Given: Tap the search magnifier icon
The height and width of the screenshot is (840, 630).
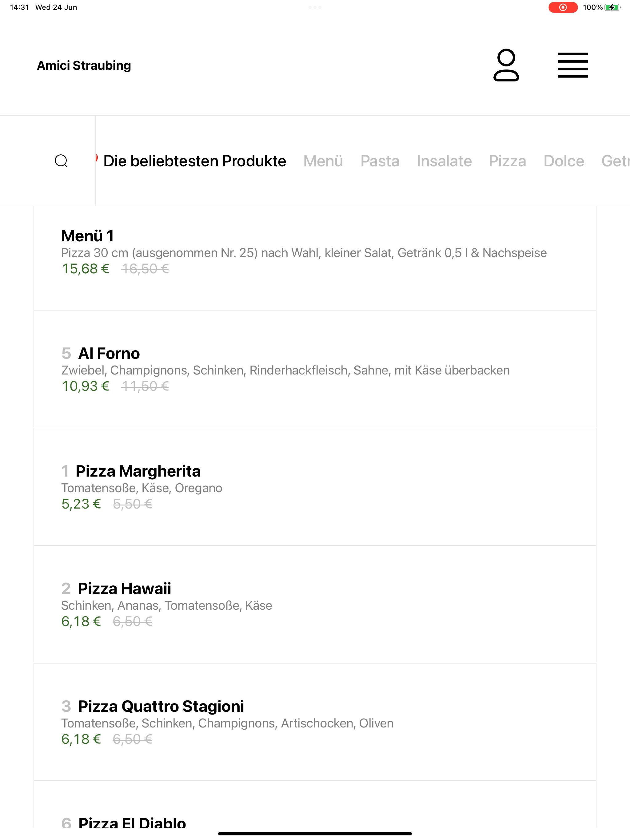Looking at the screenshot, I should (x=61, y=160).
